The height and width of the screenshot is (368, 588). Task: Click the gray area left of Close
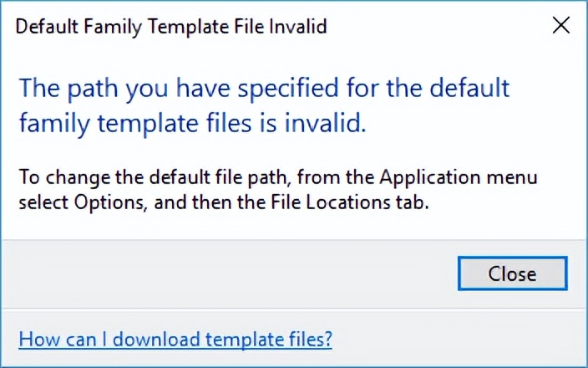[x=234, y=273]
